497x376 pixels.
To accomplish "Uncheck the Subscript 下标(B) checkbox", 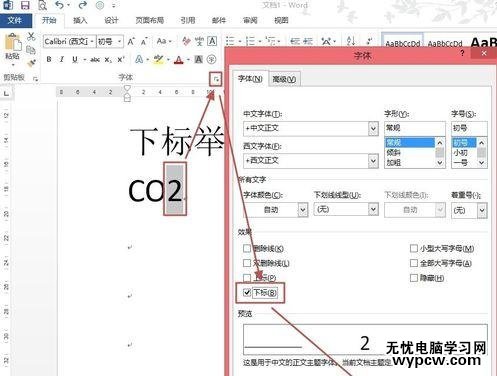I will coord(247,293).
